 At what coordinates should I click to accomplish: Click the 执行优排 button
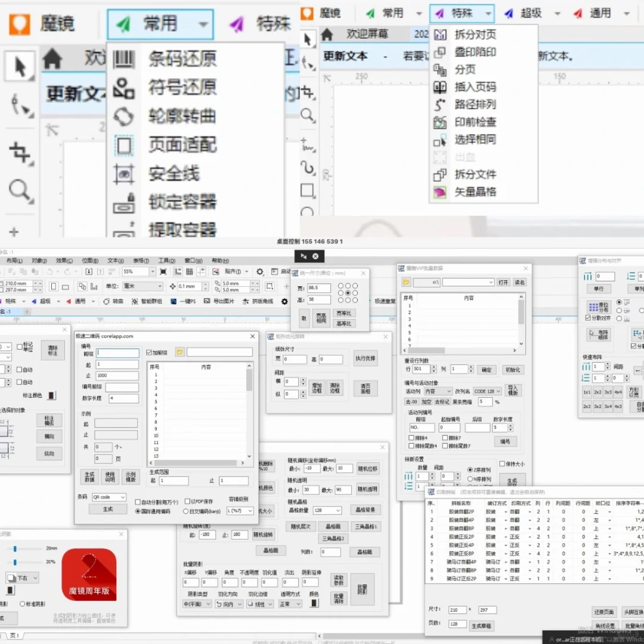(365, 358)
